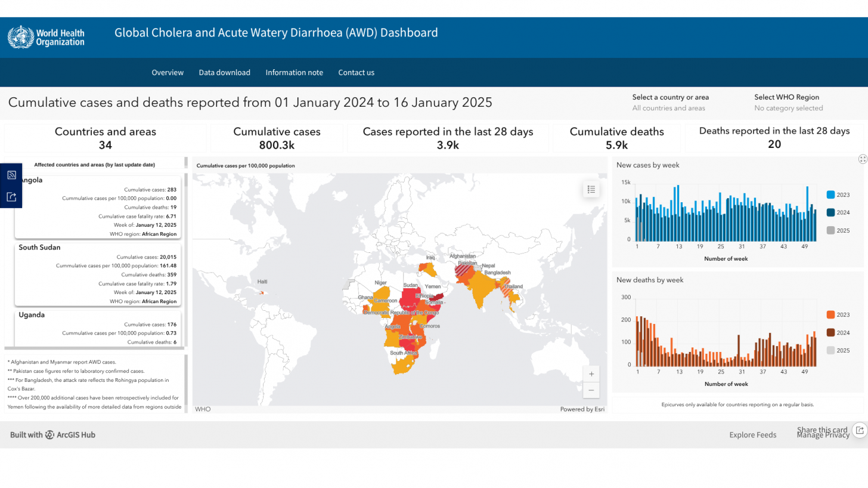This screenshot has width=868, height=488.
Task: Click the World Health Organization logo
Action: [x=46, y=37]
